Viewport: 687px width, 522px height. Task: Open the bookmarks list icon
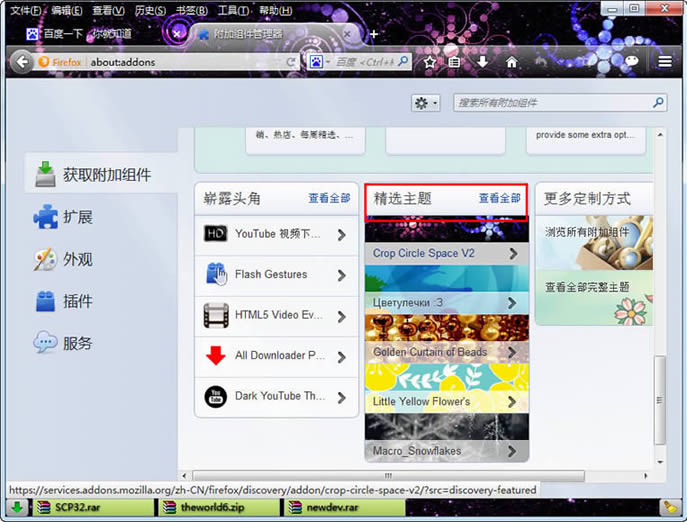click(x=454, y=62)
